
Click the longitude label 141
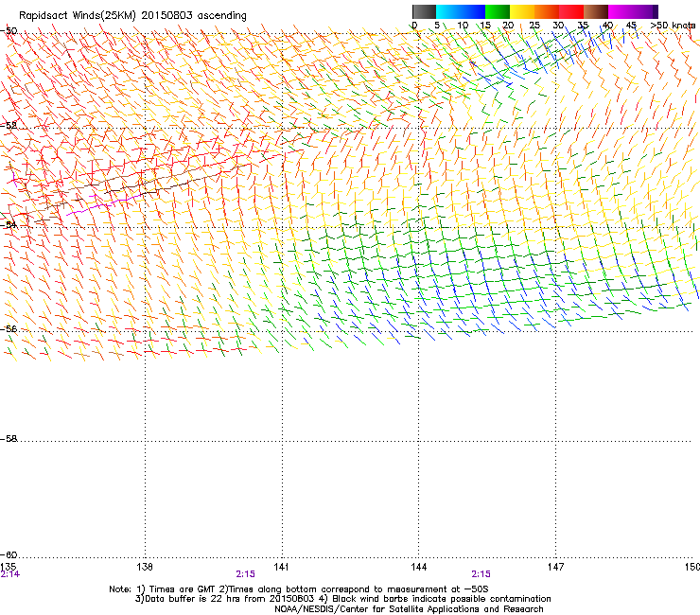[281, 567]
